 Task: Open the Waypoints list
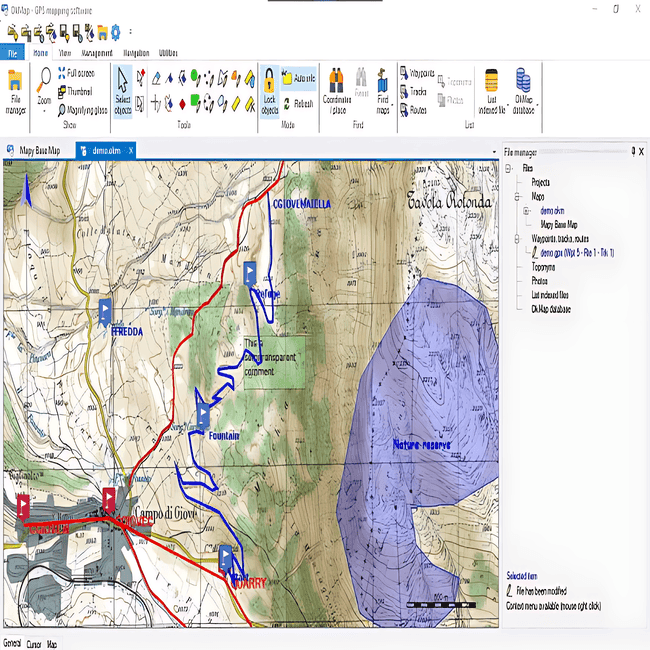(x=417, y=73)
